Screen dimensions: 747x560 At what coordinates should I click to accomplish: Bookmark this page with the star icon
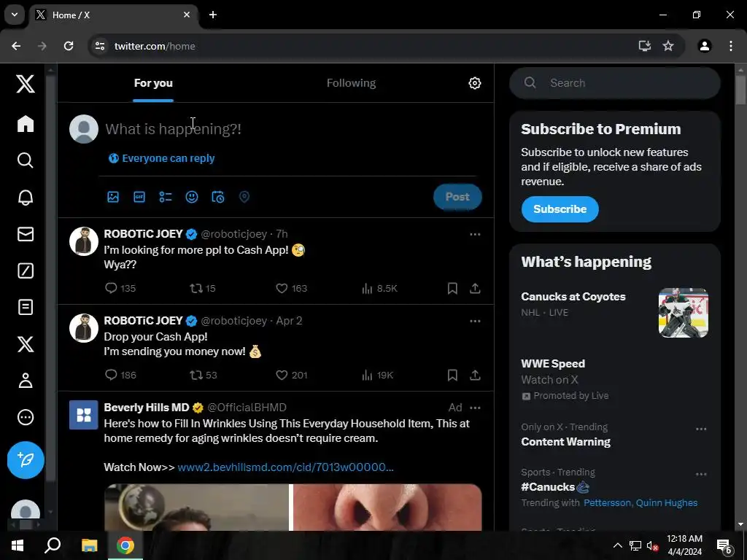pos(668,46)
